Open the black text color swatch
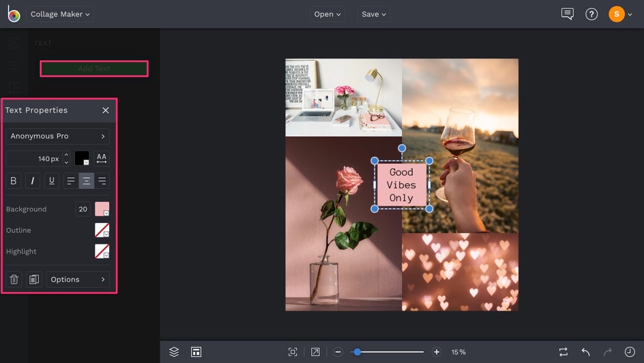 click(82, 158)
